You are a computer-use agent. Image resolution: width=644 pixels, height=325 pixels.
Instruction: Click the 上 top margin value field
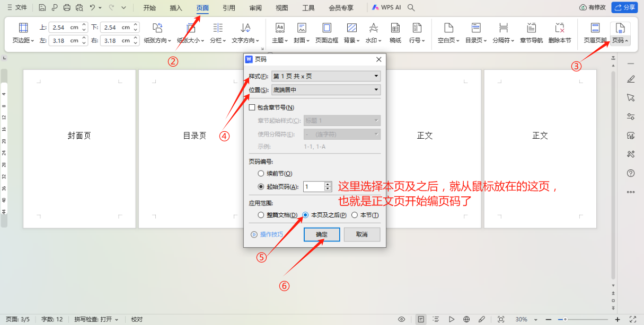pyautogui.click(x=66, y=27)
